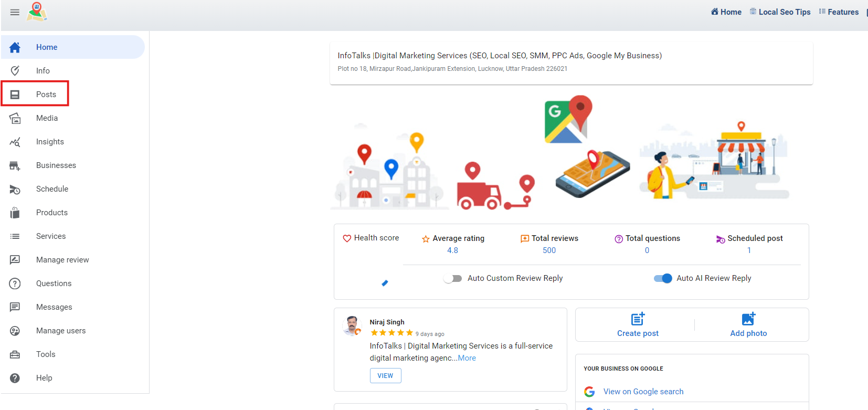Image resolution: width=868 pixels, height=410 pixels.
Task: Enable Auto Custom Review Reply toggle
Action: click(452, 278)
